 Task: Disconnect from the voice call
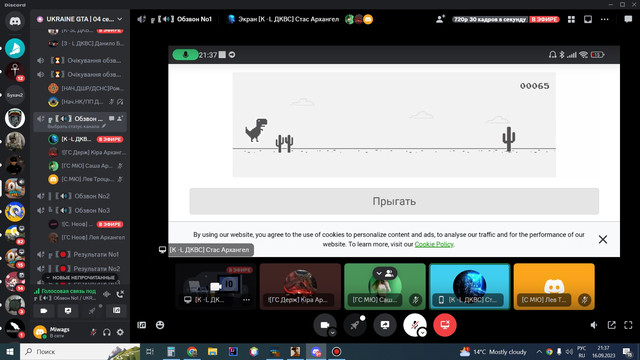click(120, 294)
